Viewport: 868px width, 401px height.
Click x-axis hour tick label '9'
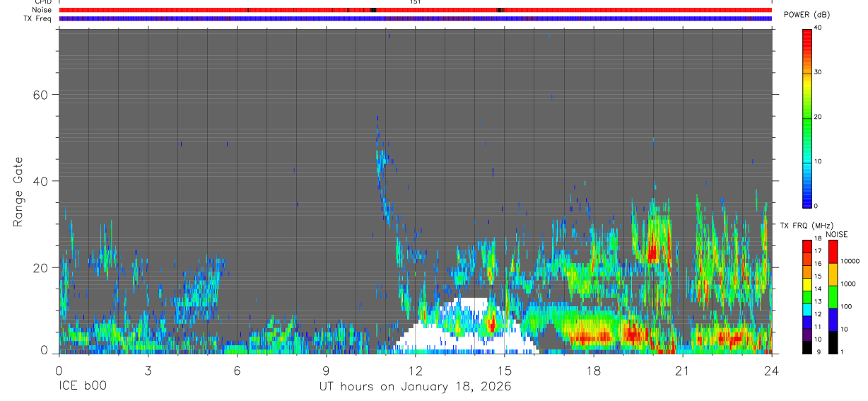(326, 370)
